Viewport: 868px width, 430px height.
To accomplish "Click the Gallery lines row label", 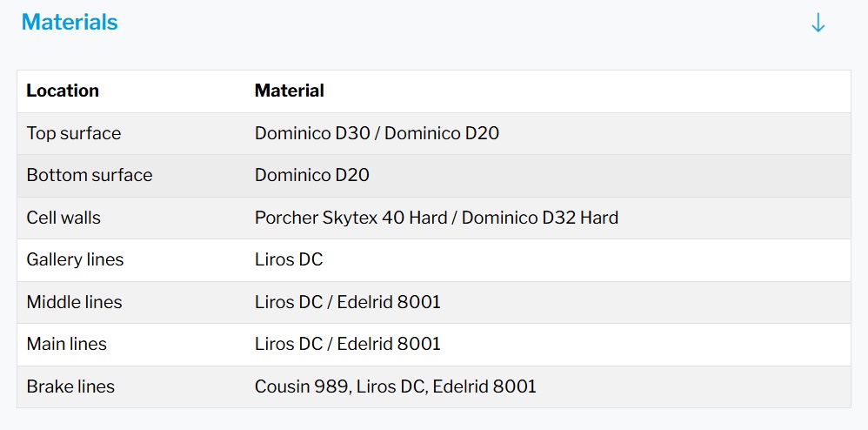I will [75, 259].
